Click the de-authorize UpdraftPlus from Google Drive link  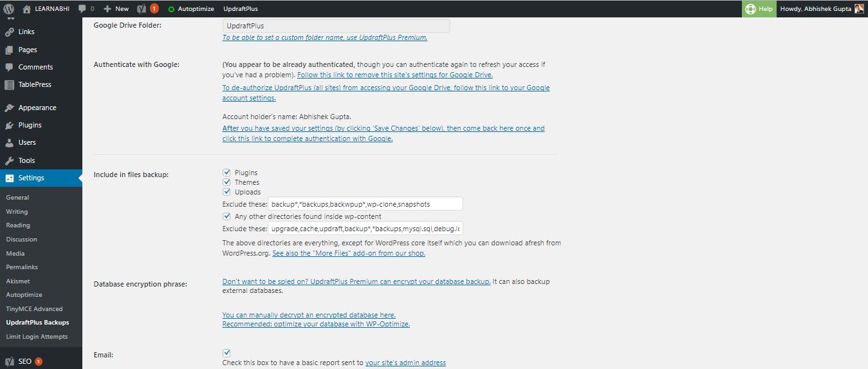tap(386, 93)
